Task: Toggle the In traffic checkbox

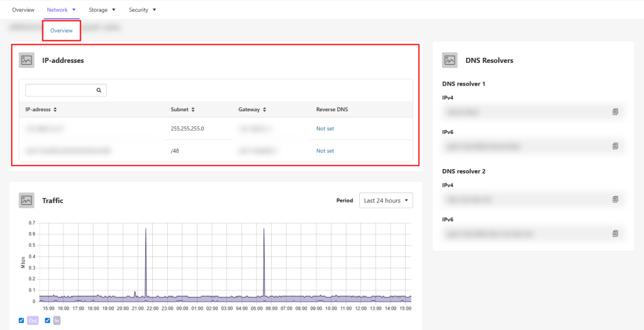Action: coord(47,321)
